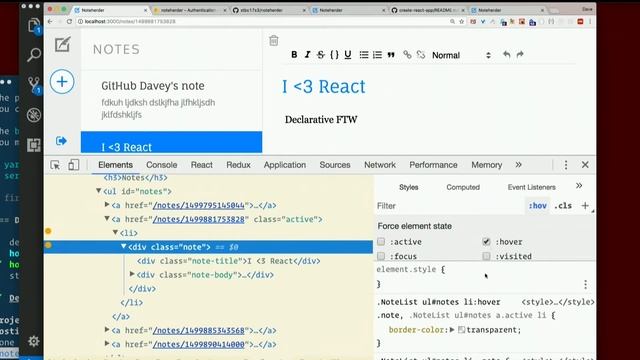This screenshot has height=360, width=640.
Task: Open the VS Code Search icon
Action: [34, 54]
